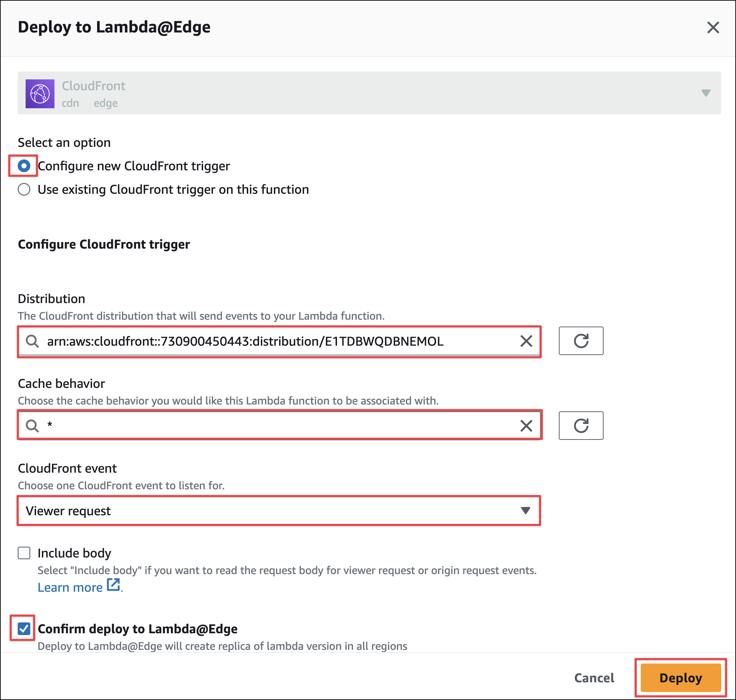This screenshot has width=736, height=700.
Task: Click inside the Cache behavior input
Action: coord(261,426)
